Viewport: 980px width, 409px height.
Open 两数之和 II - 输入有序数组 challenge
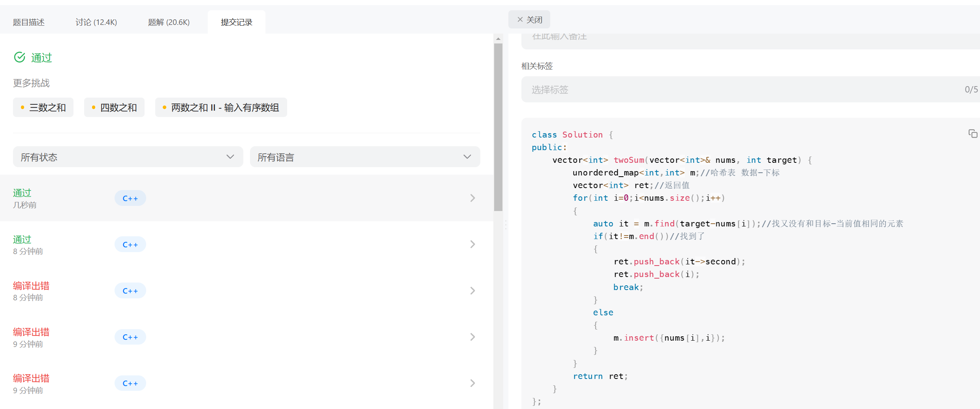[x=221, y=107]
